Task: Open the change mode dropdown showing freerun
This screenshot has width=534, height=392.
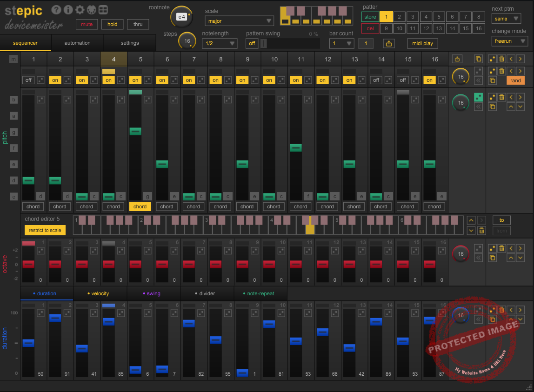Action: [x=509, y=41]
